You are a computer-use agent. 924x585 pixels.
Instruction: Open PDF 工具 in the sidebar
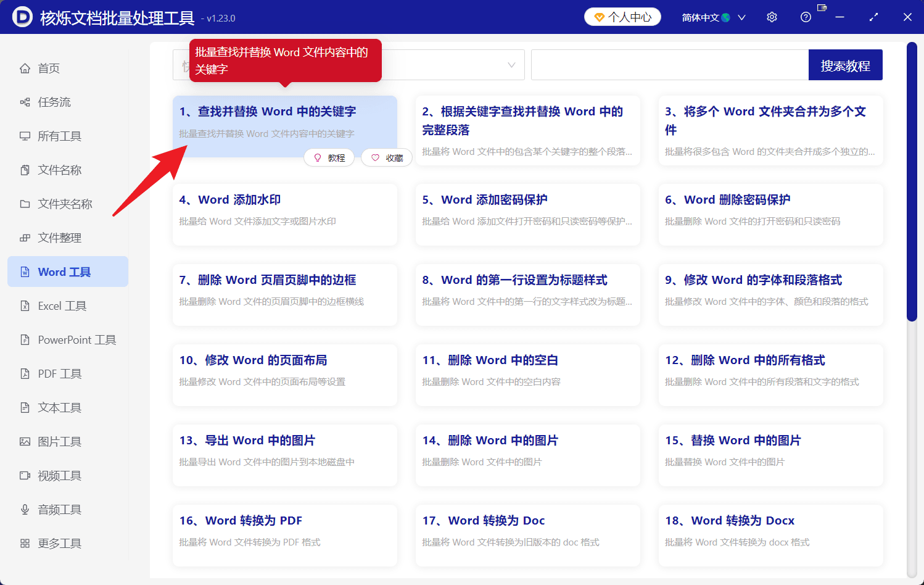(68, 374)
